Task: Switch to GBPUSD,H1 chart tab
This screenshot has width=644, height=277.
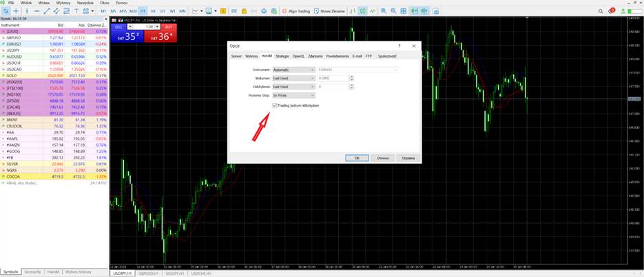Action: 148,274
